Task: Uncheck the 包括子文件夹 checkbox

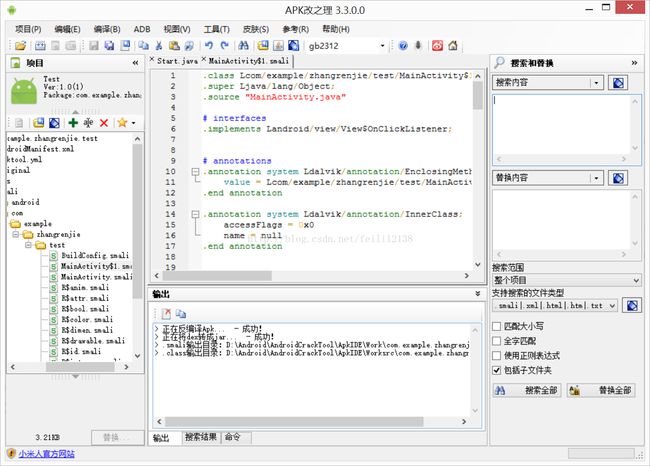Action: 496,370
